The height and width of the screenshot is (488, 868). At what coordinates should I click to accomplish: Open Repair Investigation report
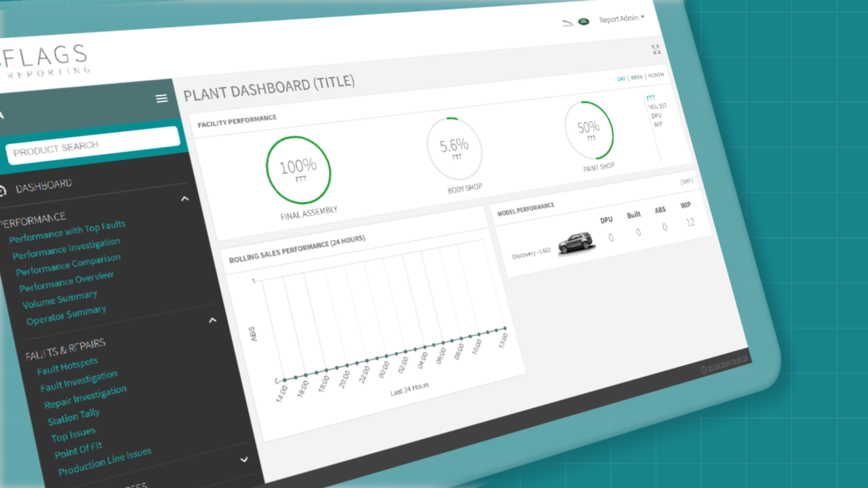(x=85, y=397)
